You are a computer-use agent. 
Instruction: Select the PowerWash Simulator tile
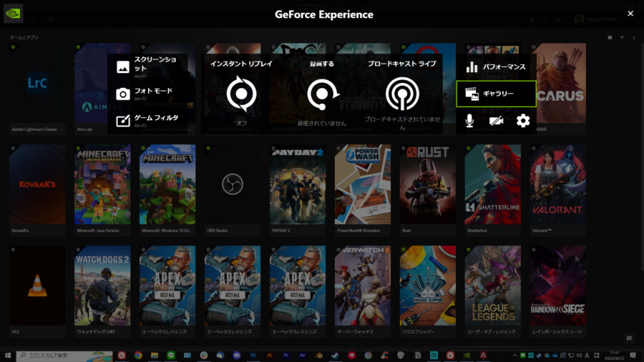click(363, 190)
